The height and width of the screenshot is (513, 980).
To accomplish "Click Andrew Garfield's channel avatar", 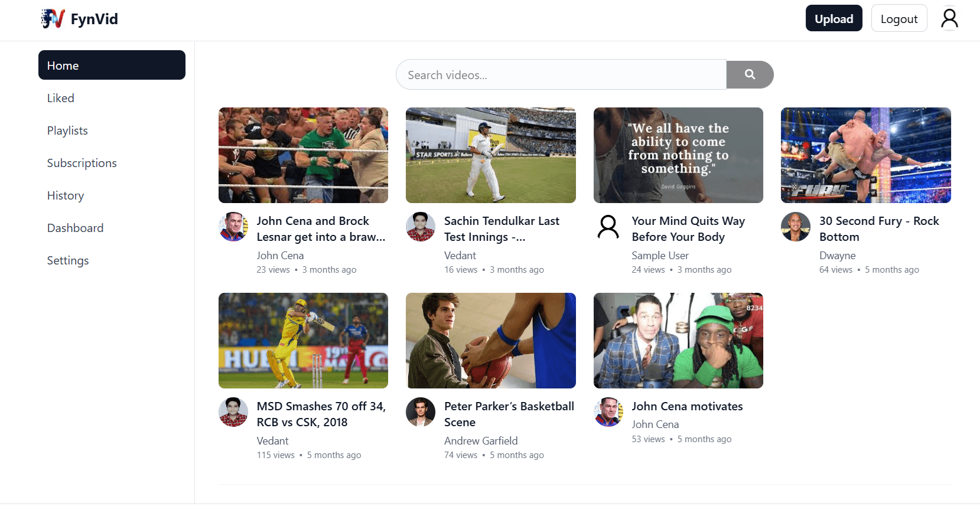I will pyautogui.click(x=421, y=412).
